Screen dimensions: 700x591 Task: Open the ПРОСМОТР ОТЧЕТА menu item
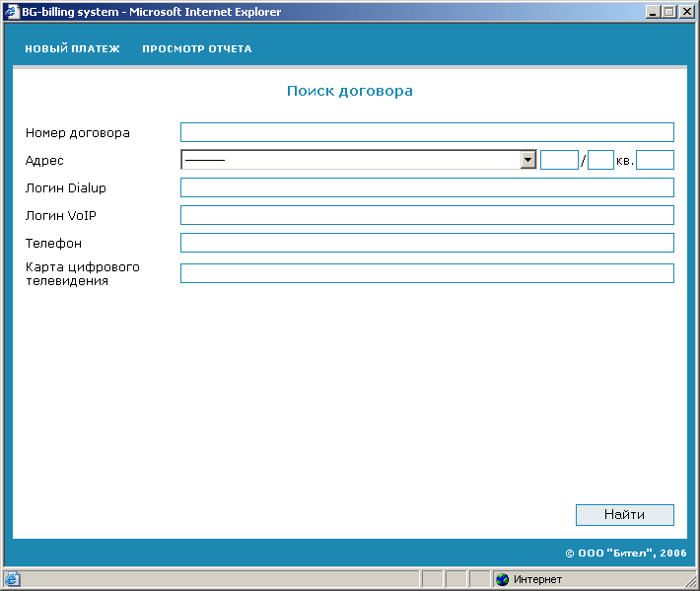tap(196, 49)
